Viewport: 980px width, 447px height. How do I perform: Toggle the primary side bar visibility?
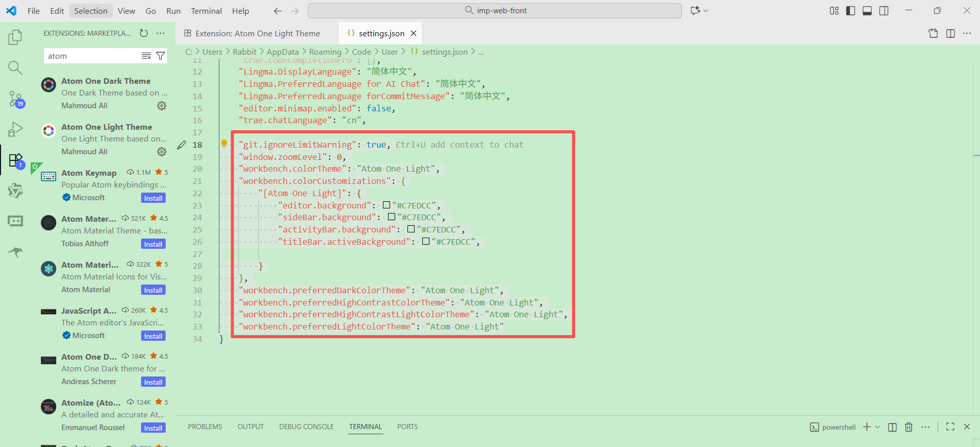(851, 11)
